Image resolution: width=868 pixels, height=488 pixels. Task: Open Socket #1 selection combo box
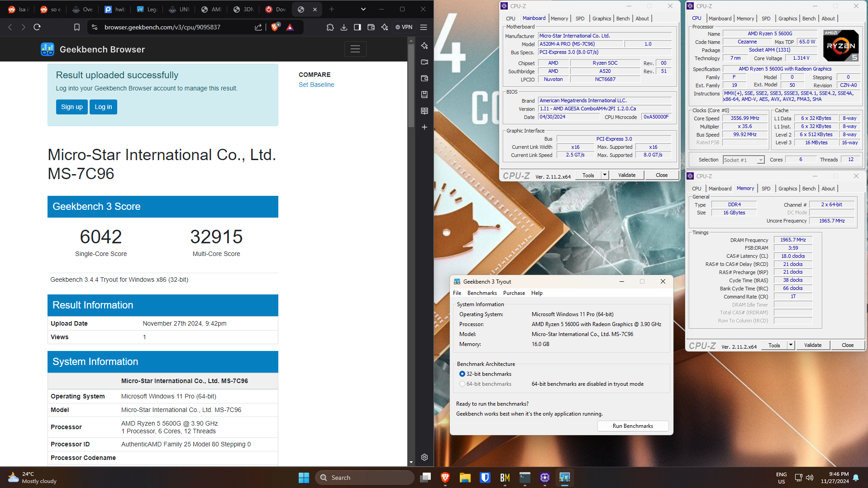744,160
